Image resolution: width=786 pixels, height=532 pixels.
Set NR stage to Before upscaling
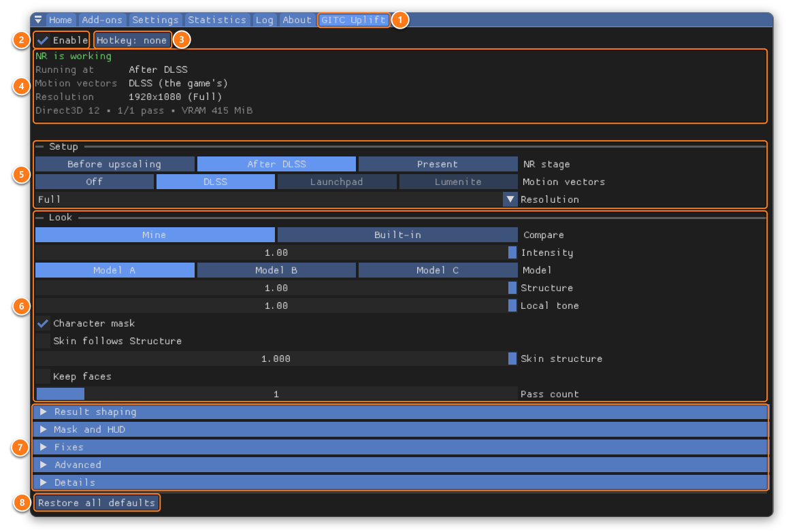coord(114,165)
